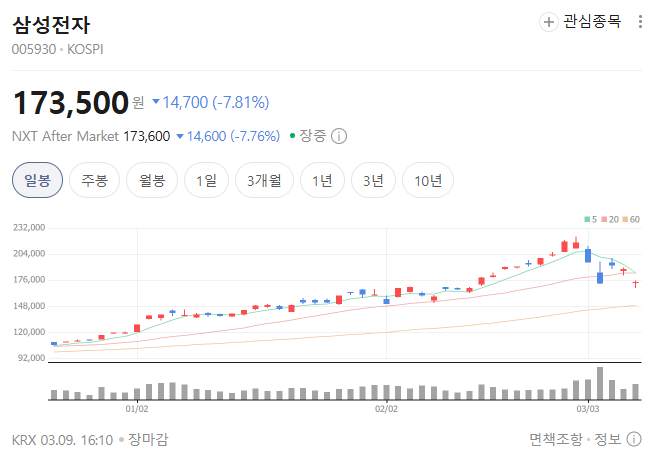This screenshot has width=660, height=452.
Task: Show the 1일 one-day chart
Action: tap(206, 181)
